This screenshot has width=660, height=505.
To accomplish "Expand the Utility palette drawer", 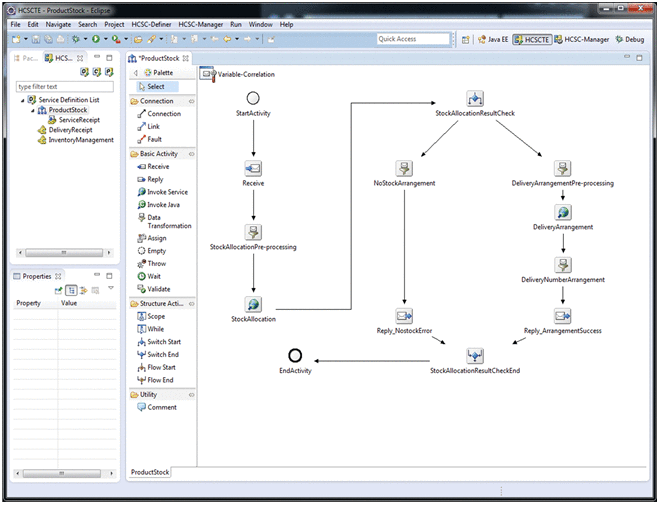I will (x=190, y=394).
